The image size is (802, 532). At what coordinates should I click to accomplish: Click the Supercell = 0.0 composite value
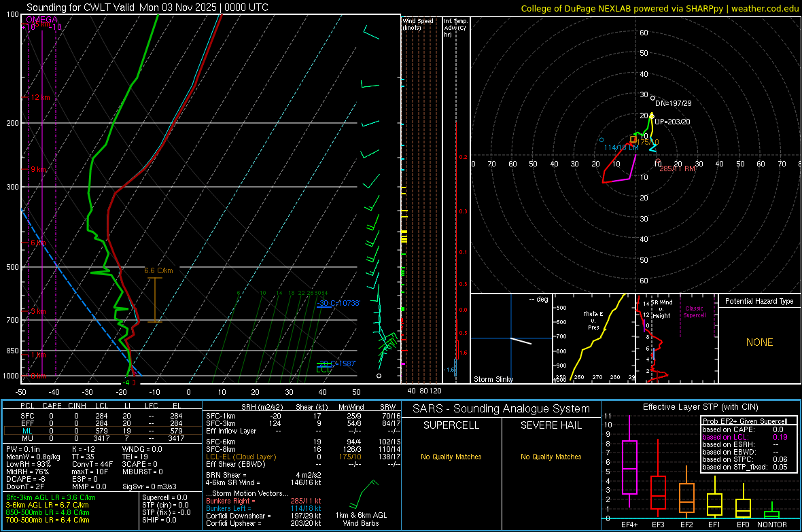[x=164, y=497]
